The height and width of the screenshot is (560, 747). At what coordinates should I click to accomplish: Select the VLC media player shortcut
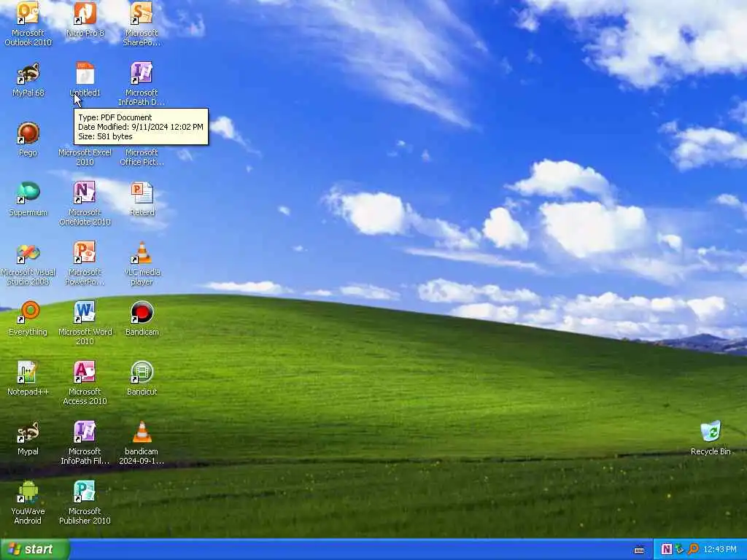[142, 253]
